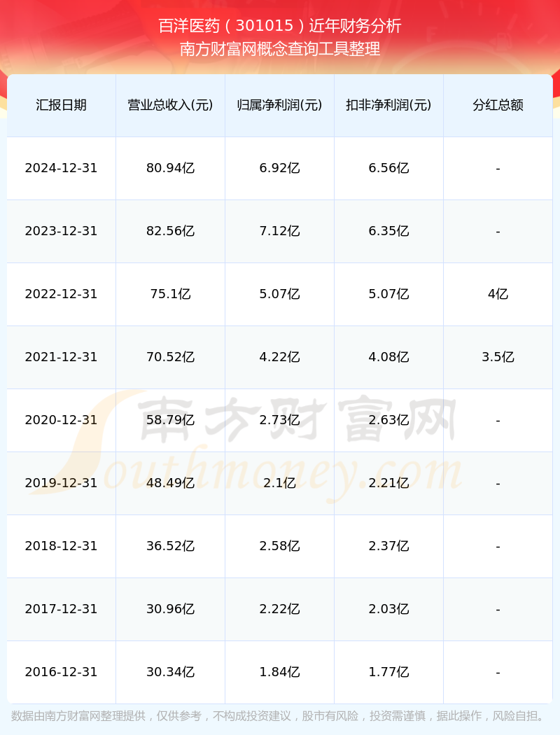Screen dimensions: 560x735
Task: Select the 48.49亿 revenue cell
Action: [x=171, y=484]
